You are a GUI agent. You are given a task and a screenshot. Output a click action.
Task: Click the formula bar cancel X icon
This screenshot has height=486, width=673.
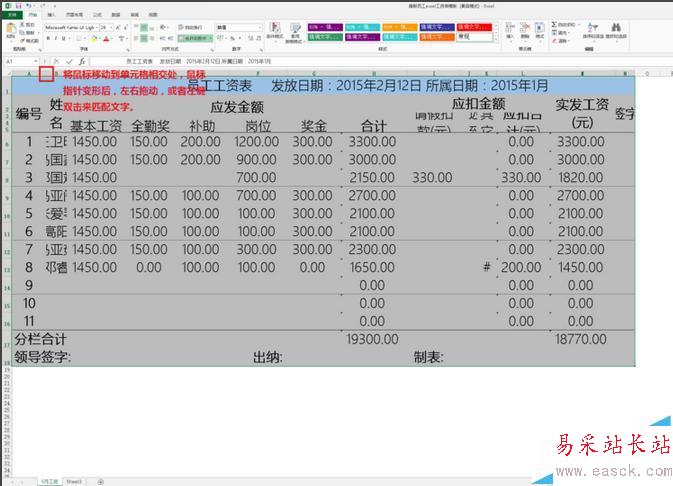pyautogui.click(x=56, y=61)
